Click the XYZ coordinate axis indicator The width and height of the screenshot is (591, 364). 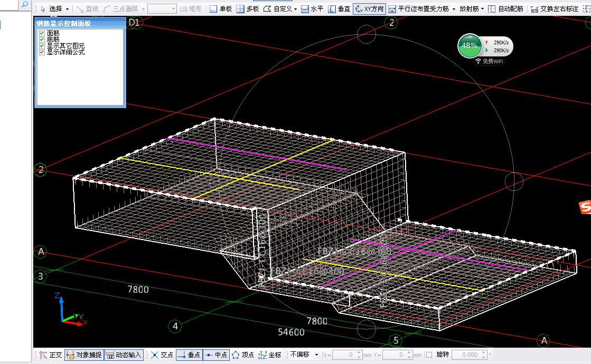(x=70, y=310)
